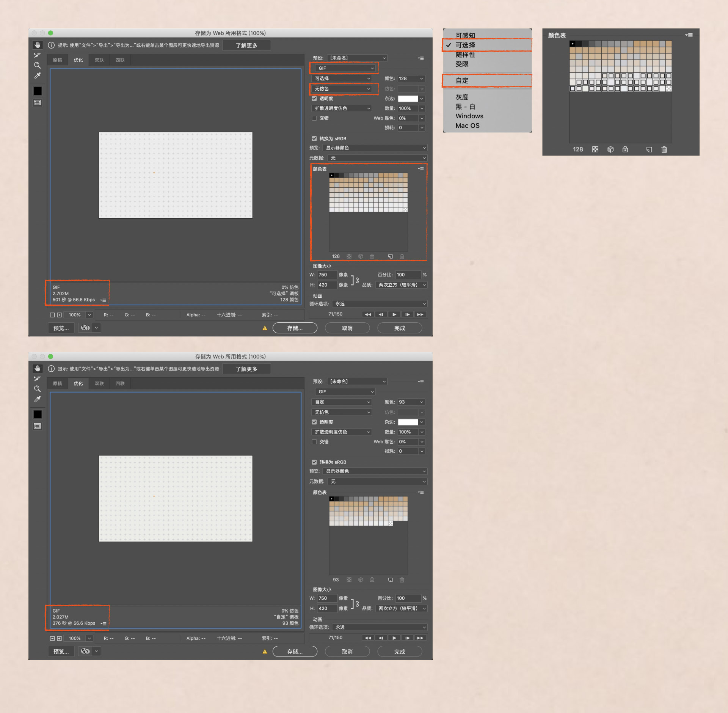Viewport: 728px width, 713px height.
Task: Click 了解更多 button in the bottom dialog
Action: [246, 369]
